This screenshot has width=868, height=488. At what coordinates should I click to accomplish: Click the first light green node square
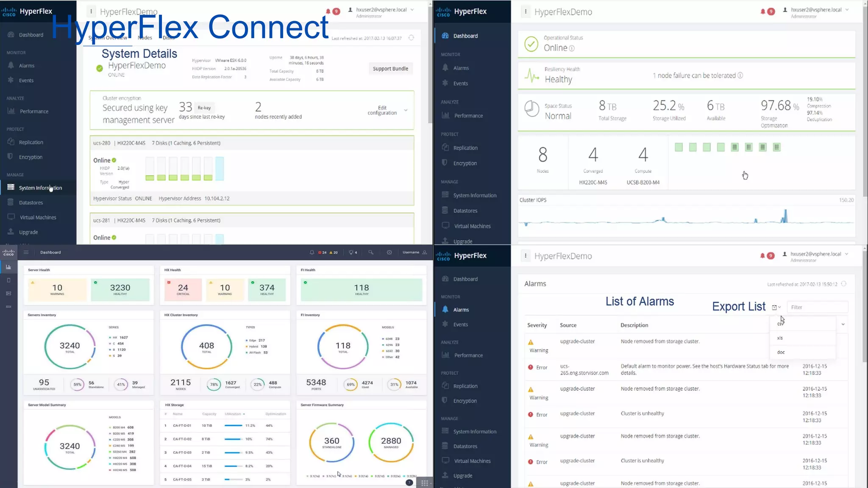point(679,147)
